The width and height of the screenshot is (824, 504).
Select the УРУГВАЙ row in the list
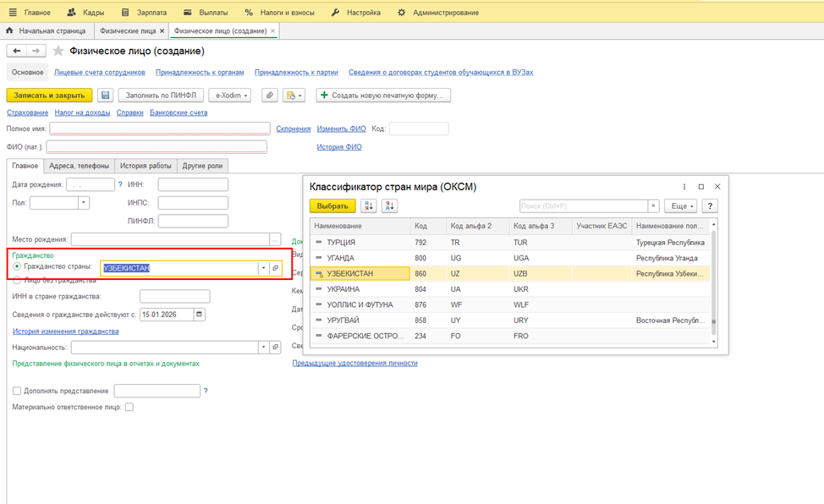(343, 320)
